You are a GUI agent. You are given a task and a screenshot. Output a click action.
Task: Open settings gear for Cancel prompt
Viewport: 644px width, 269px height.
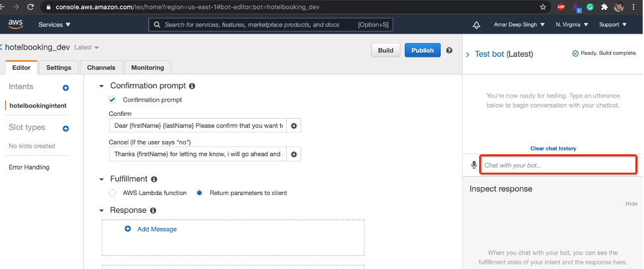tap(295, 154)
